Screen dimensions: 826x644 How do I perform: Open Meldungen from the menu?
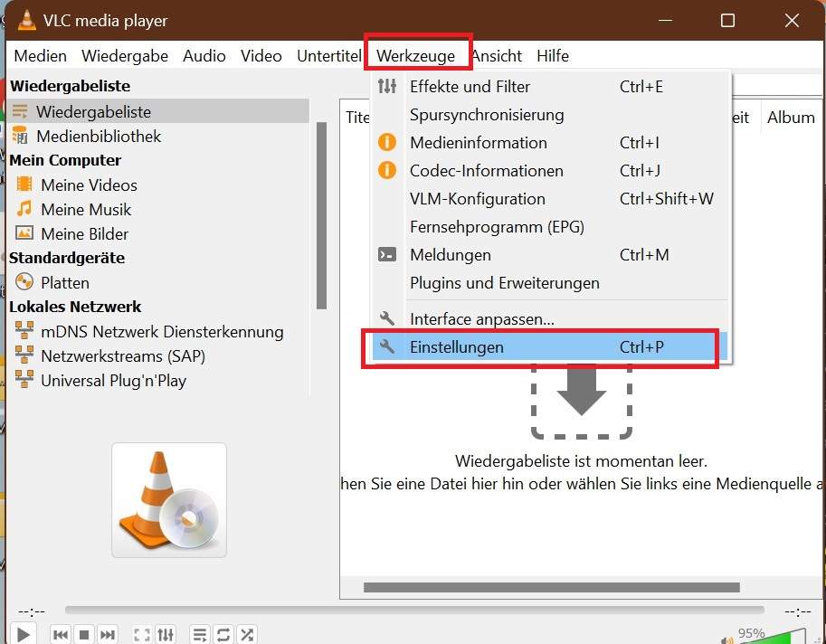tap(550, 255)
